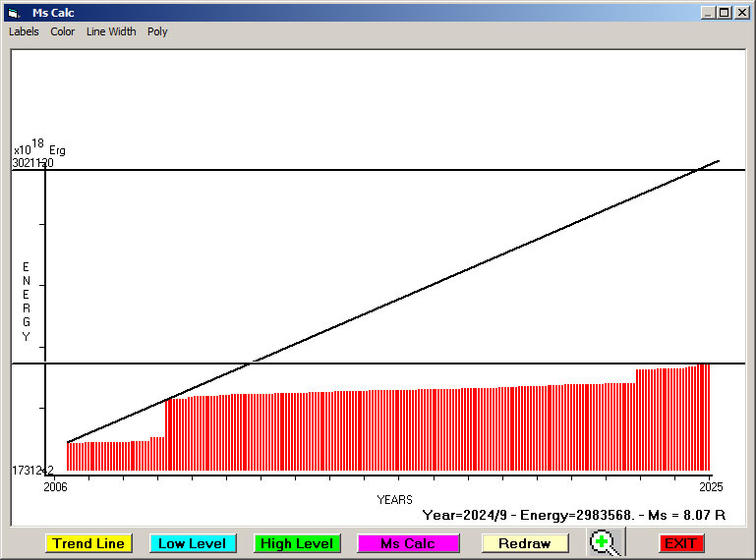The height and width of the screenshot is (560, 756).
Task: Minimize the Ms Calc window
Action: pyautogui.click(x=708, y=13)
